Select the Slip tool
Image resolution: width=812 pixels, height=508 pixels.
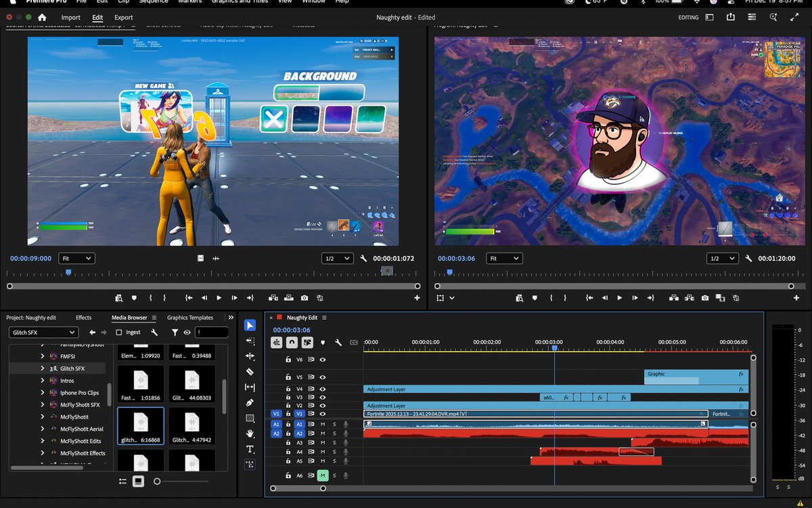[x=250, y=387]
